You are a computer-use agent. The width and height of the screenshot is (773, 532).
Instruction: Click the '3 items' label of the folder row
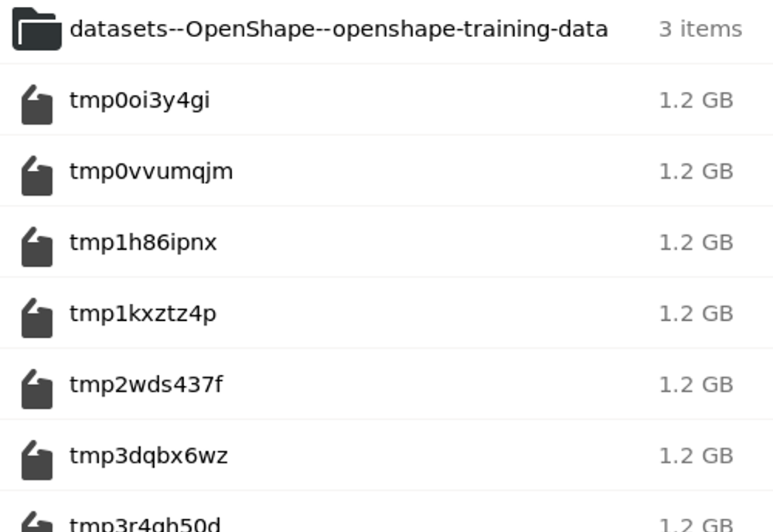point(696,29)
